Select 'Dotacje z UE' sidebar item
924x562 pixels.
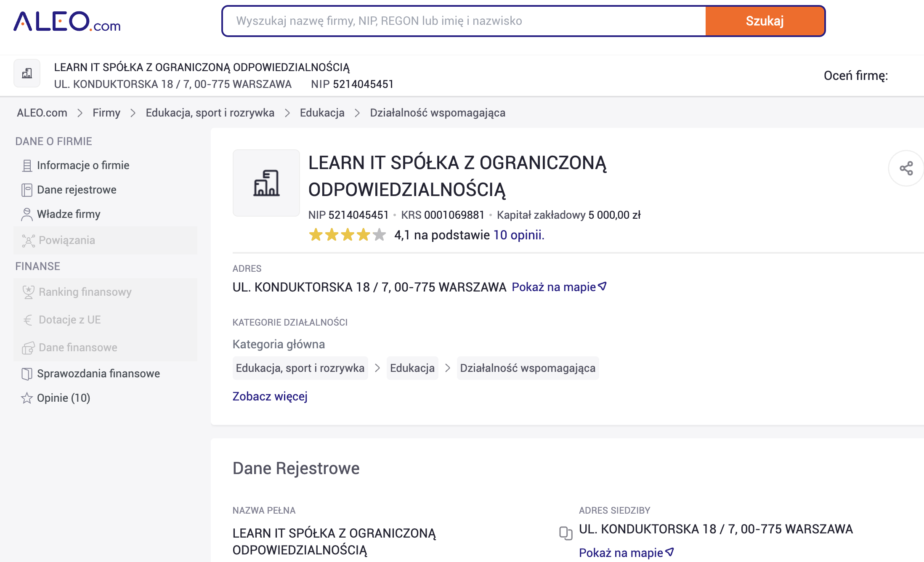(105, 320)
